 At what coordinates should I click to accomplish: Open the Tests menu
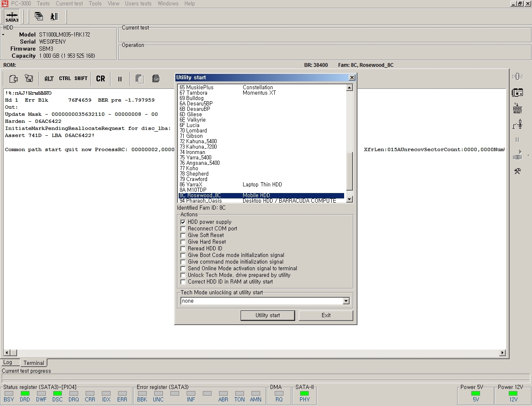pos(43,3)
